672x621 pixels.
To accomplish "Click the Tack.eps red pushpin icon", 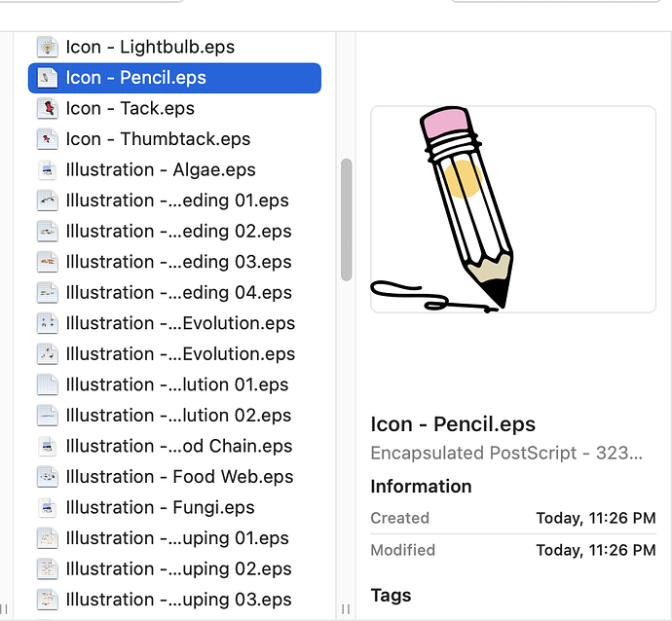I will 47,108.
